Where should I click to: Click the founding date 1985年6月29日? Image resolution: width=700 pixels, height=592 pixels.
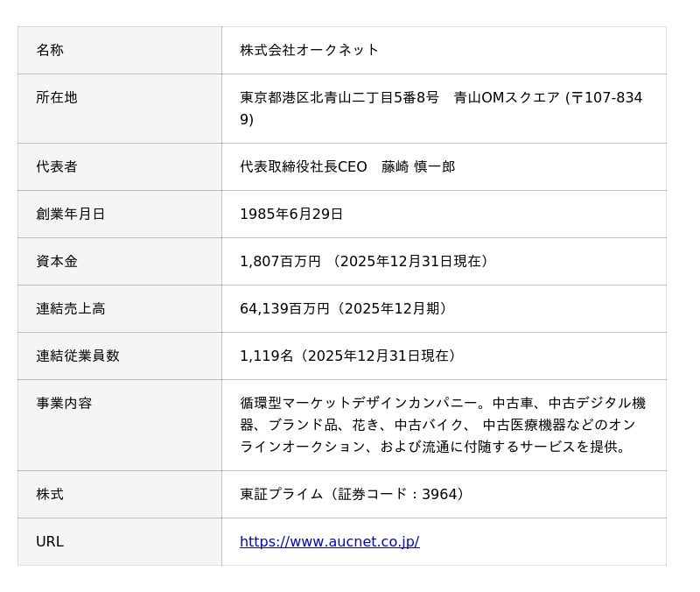click(291, 214)
